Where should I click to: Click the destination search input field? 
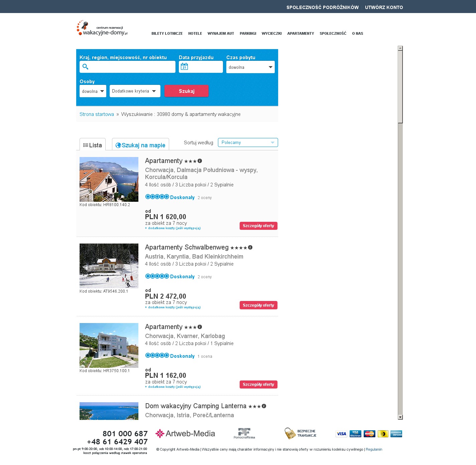coord(127,67)
